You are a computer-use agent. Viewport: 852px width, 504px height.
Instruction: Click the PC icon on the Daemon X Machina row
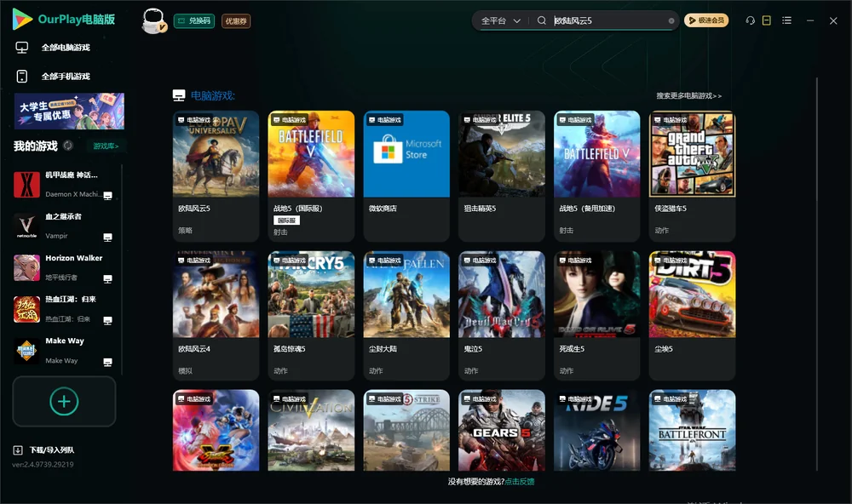[107, 196]
